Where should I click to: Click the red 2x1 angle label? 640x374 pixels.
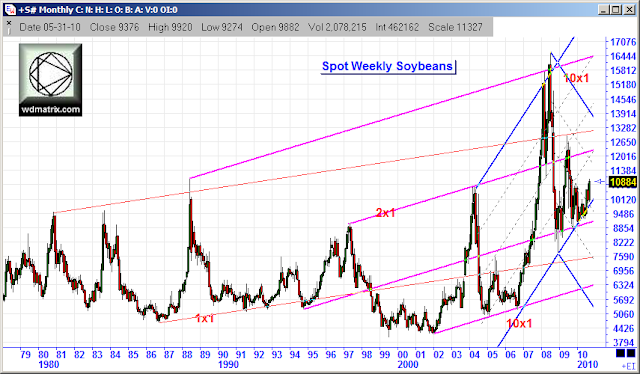coord(385,213)
